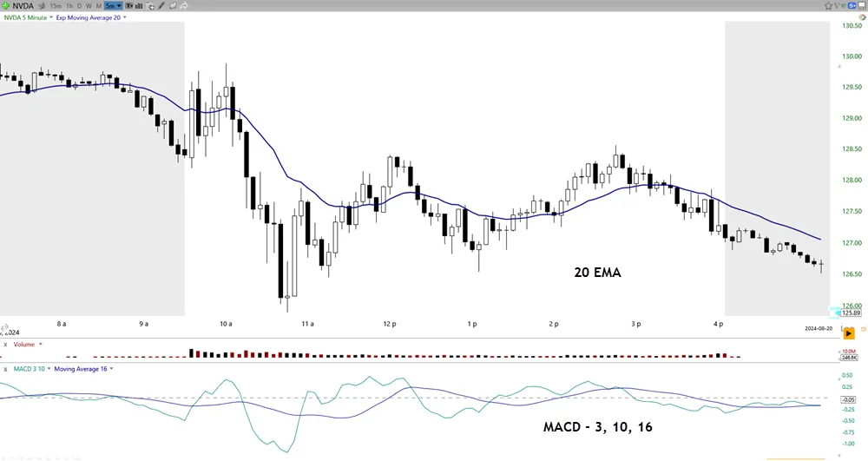868x461 pixels.
Task: Click the orange play button
Action: pyautogui.click(x=849, y=333)
